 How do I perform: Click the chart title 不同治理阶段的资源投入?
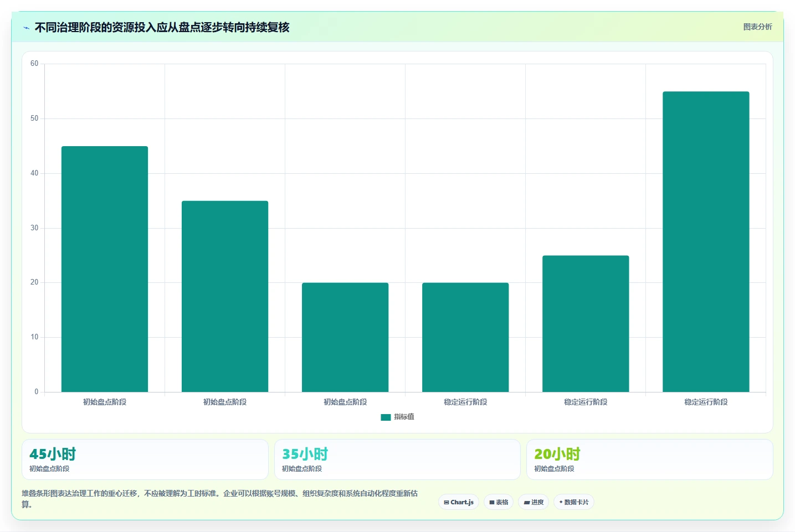pyautogui.click(x=162, y=27)
